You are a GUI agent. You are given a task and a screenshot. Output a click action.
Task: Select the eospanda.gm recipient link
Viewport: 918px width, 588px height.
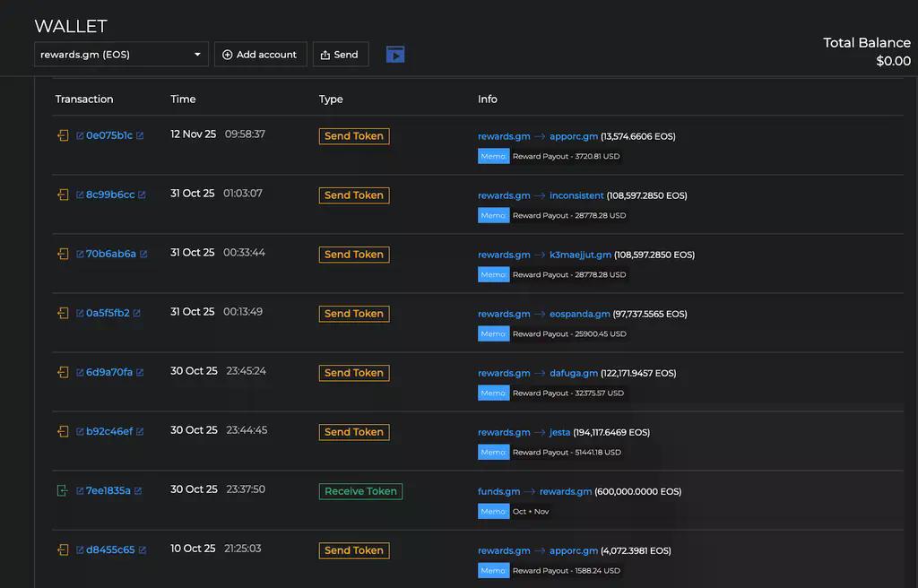pos(579,314)
